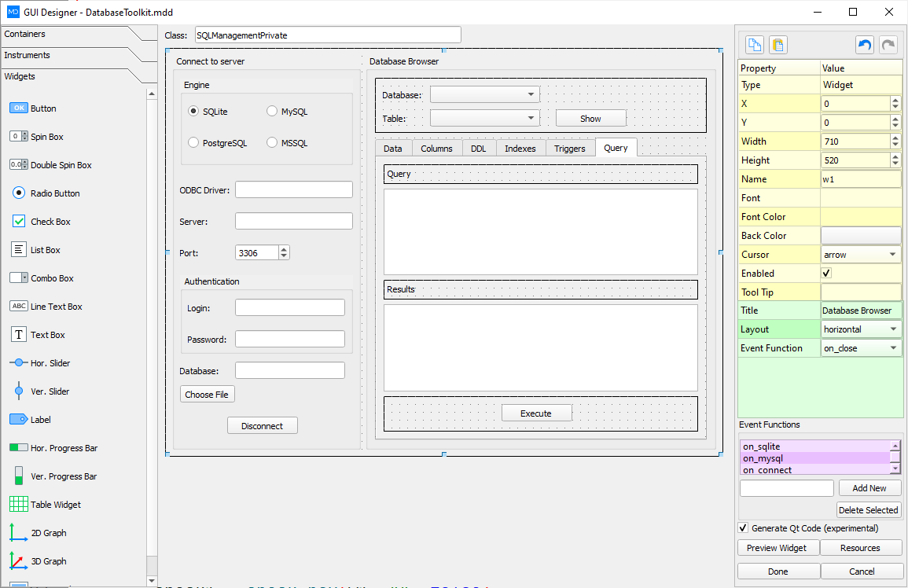The width and height of the screenshot is (908, 588).
Task: Select the Table Widget icon
Action: (x=19, y=505)
